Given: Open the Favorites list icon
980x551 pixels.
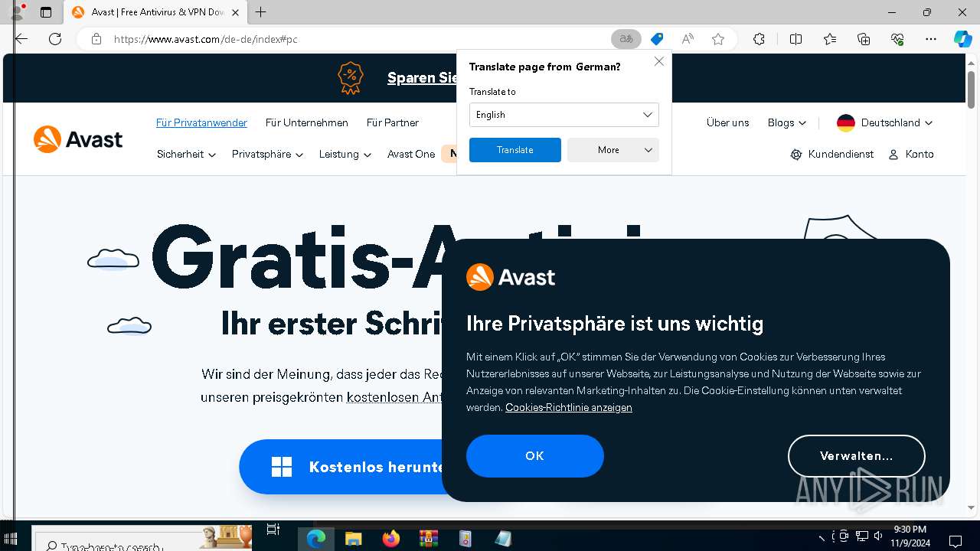Looking at the screenshot, I should (x=830, y=39).
